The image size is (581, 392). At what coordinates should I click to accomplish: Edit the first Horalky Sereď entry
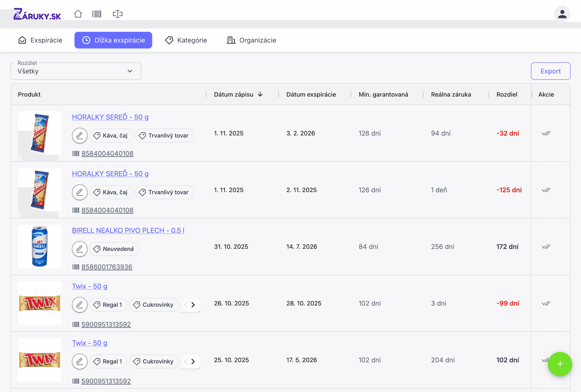click(x=80, y=136)
